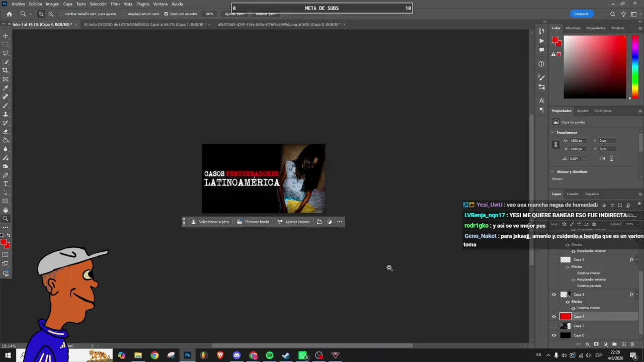Click the 'Seleccionar sujeto' button

(210, 222)
